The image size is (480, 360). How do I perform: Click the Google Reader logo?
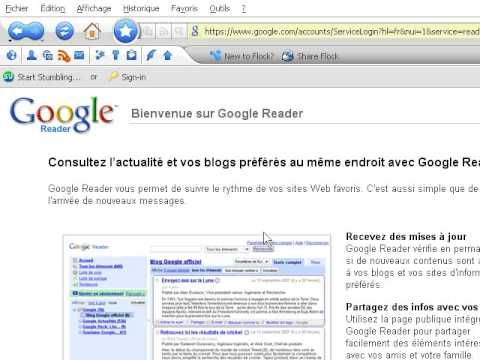tap(63, 115)
